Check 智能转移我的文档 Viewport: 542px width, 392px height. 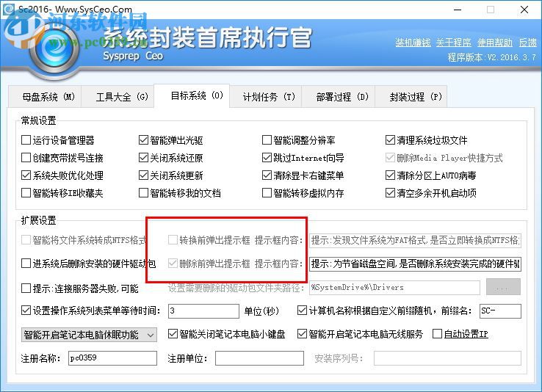click(x=143, y=193)
